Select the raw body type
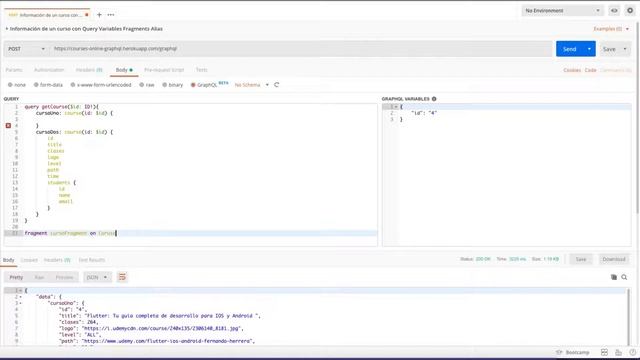This screenshot has width=640, height=360. (x=147, y=85)
